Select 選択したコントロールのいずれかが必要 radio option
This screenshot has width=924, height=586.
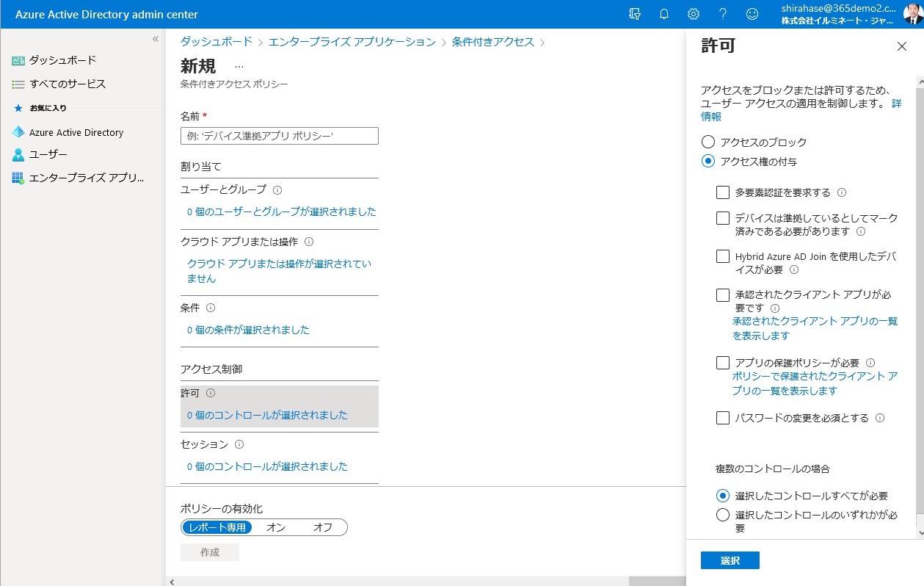(x=723, y=516)
